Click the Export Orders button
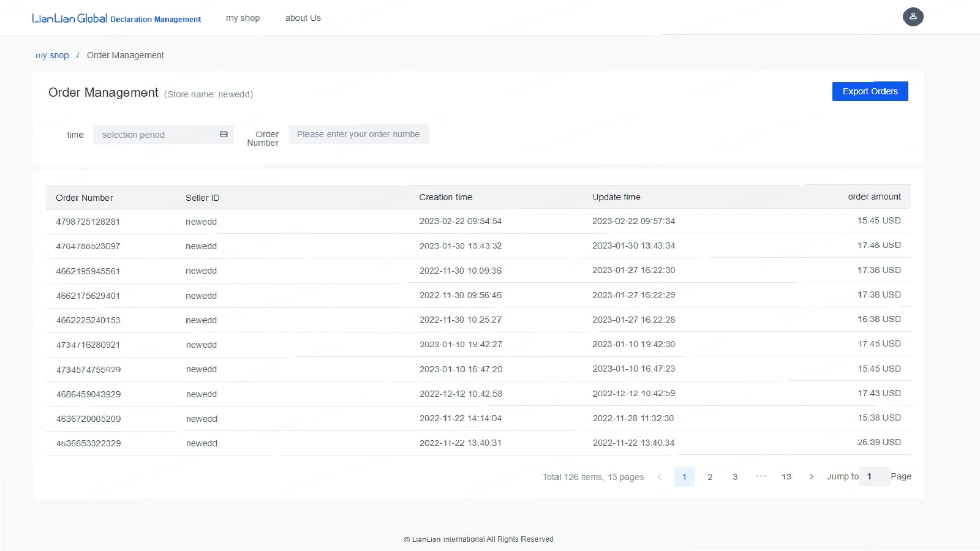The width and height of the screenshot is (980, 551). (870, 91)
